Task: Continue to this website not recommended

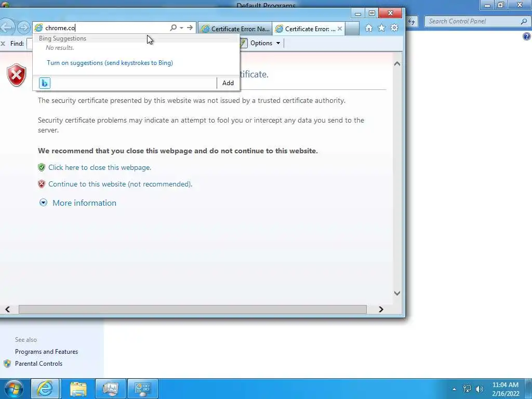Action: click(121, 184)
